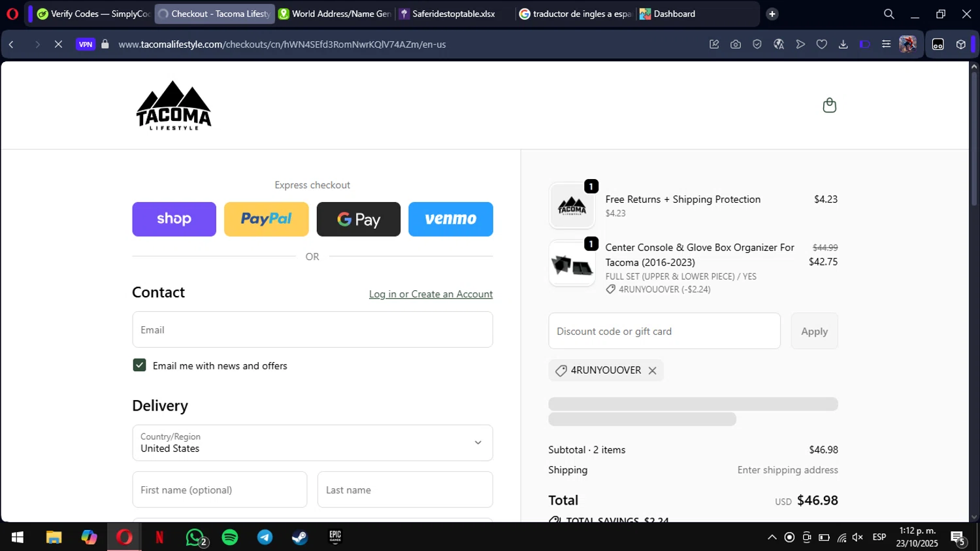Screen dimensions: 980x551
Task: Go back to previous page
Action: [x=12, y=44]
